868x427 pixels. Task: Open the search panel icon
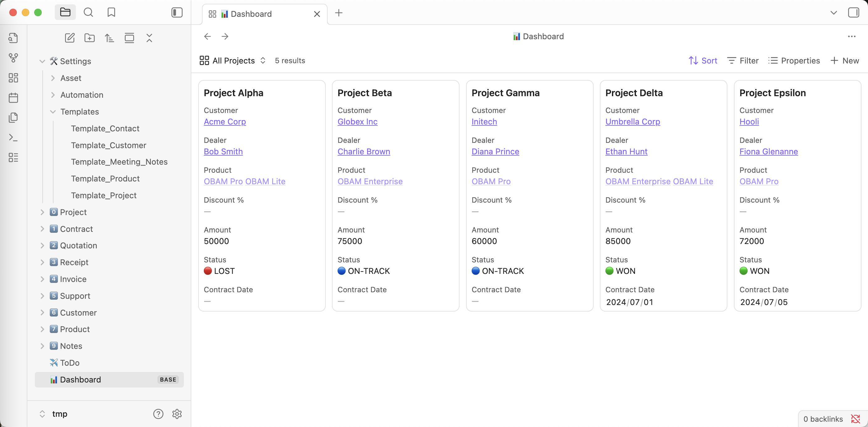click(88, 12)
